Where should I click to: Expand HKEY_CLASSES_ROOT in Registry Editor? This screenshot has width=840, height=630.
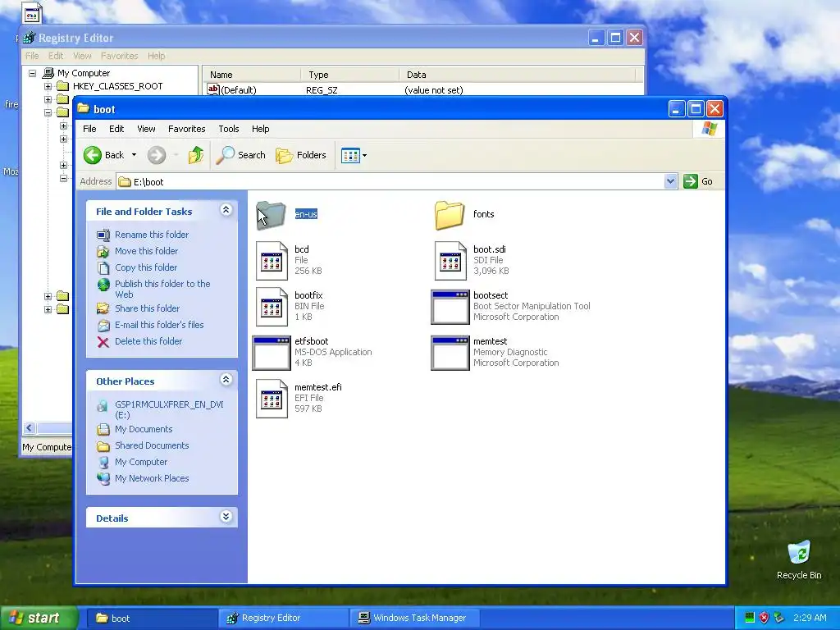tap(48, 86)
